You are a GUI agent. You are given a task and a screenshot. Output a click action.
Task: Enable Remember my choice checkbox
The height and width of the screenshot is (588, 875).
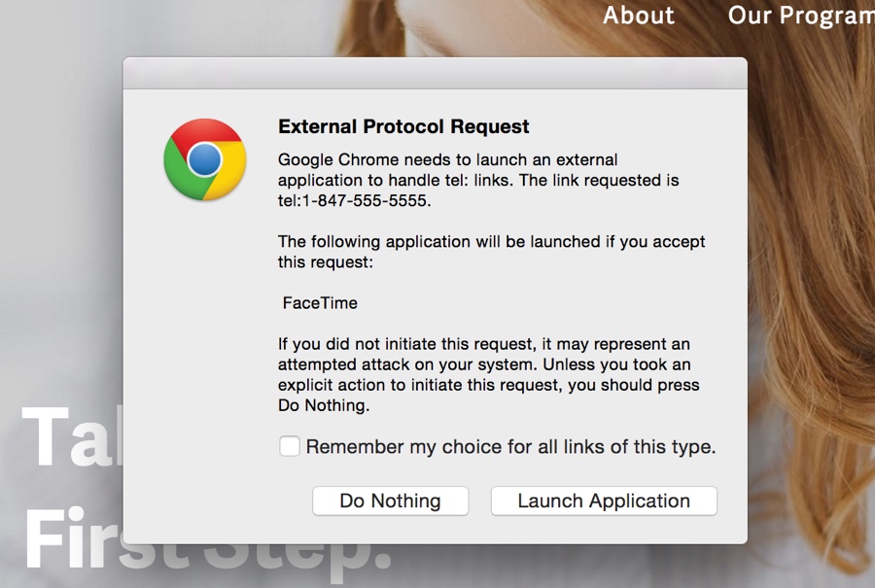pos(290,446)
